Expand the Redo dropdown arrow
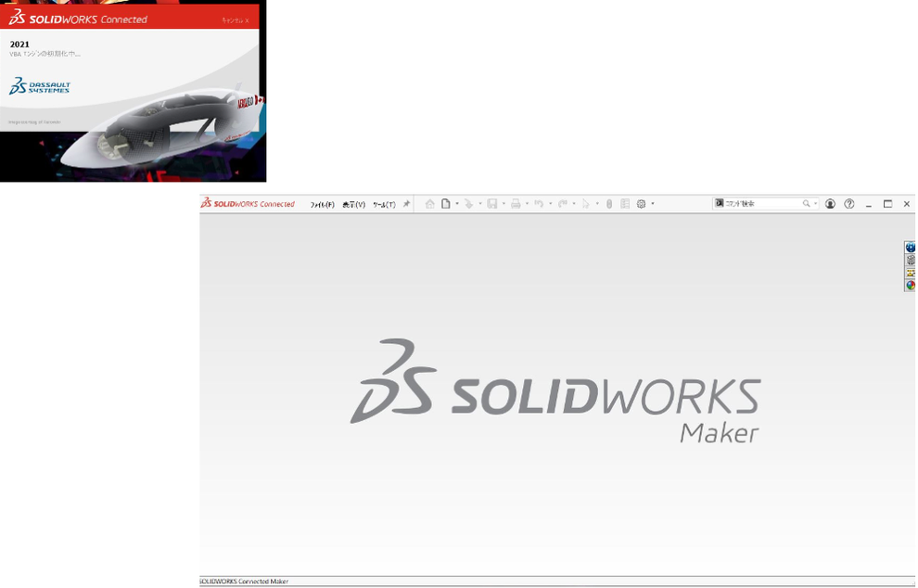 click(x=574, y=204)
